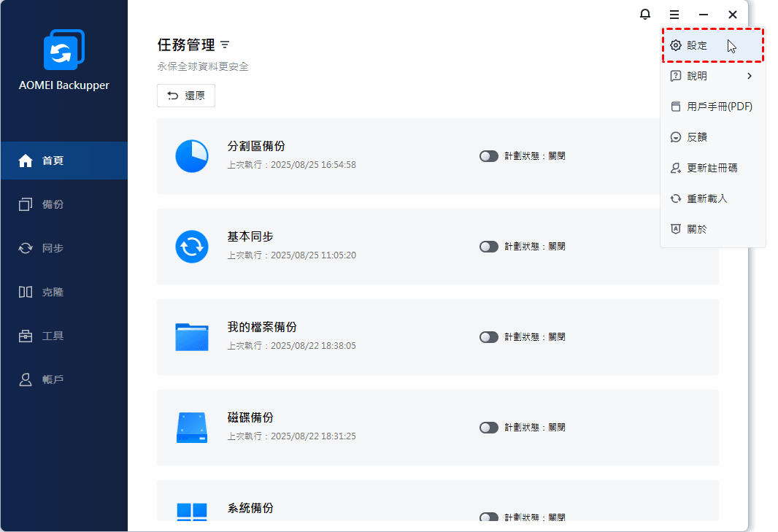The image size is (778, 532).
Task: Enable schedule toggle for 基本同步
Action: 489,247
